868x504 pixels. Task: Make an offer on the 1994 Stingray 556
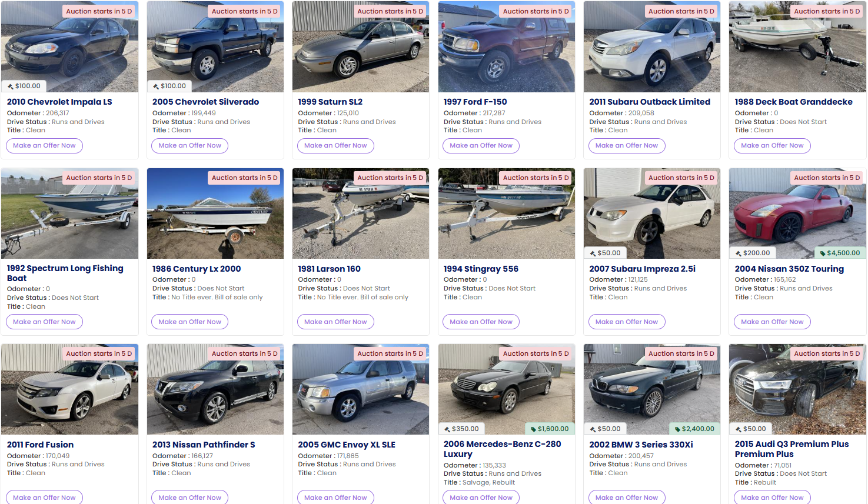[x=481, y=322]
